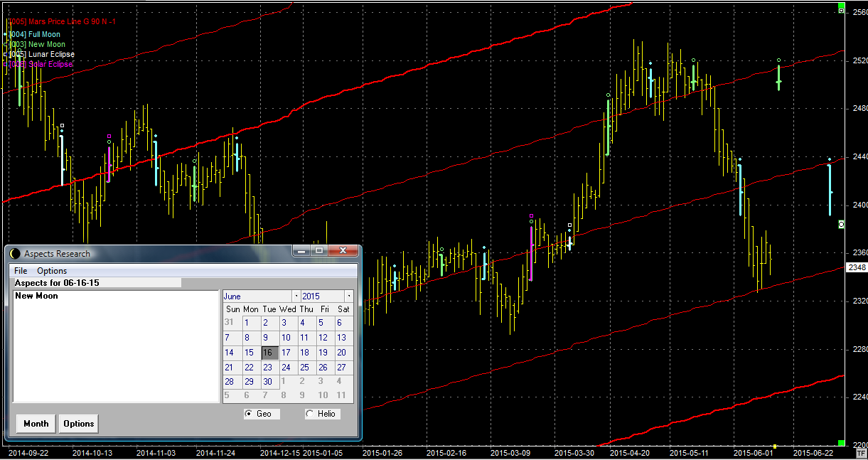Click the Month button
The height and width of the screenshot is (460, 868).
(x=36, y=424)
